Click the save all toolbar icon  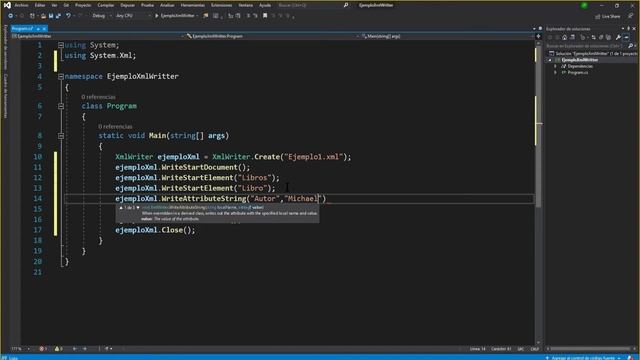(x=58, y=16)
